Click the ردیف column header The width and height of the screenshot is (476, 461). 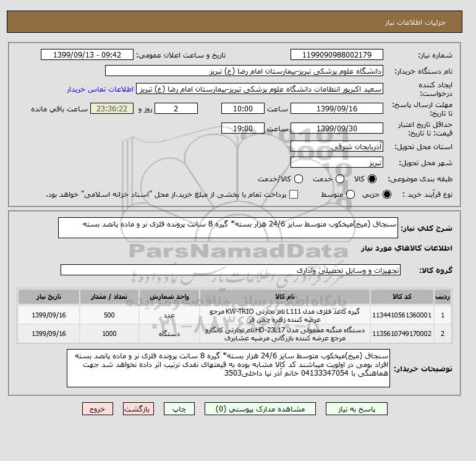pyautogui.click(x=442, y=296)
